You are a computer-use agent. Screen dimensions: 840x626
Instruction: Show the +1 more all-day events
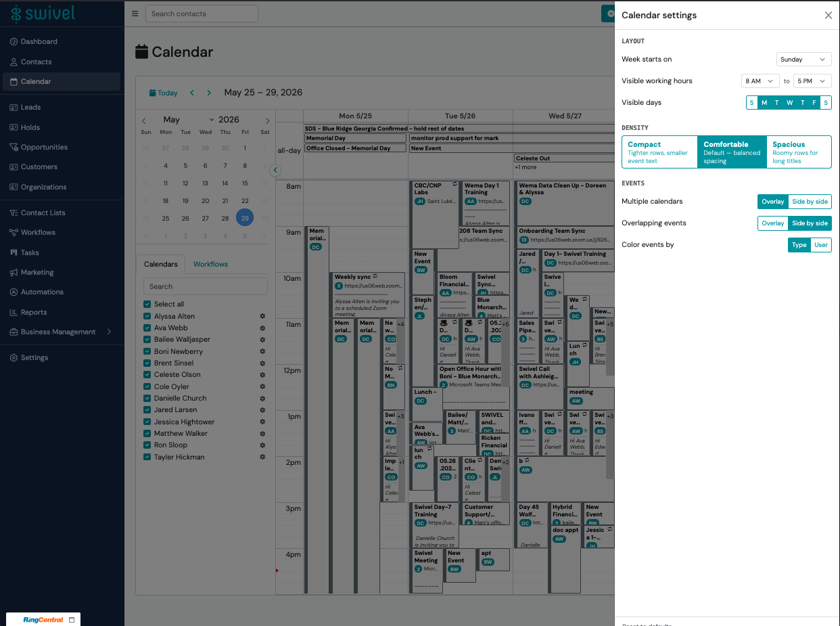[526, 167]
